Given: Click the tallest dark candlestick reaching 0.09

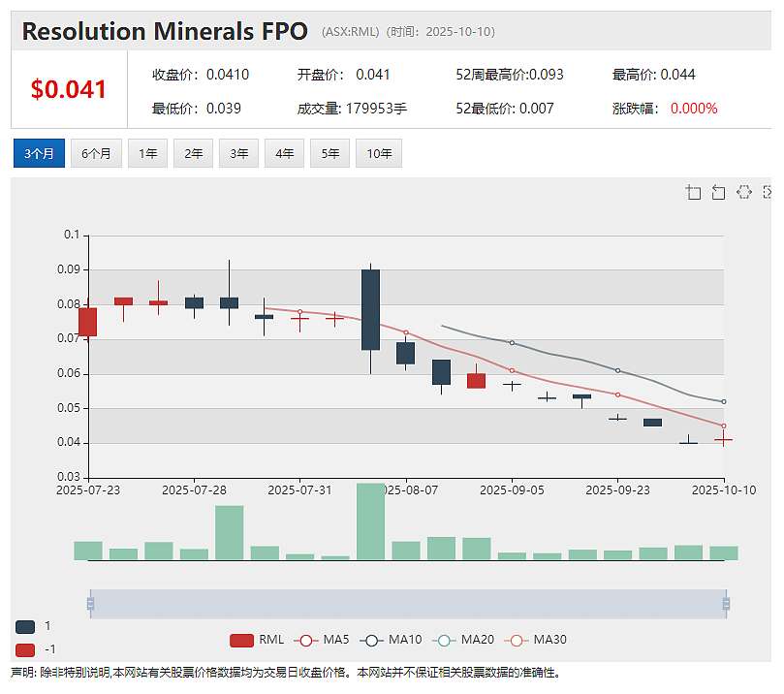Looking at the screenshot, I should [x=370, y=310].
